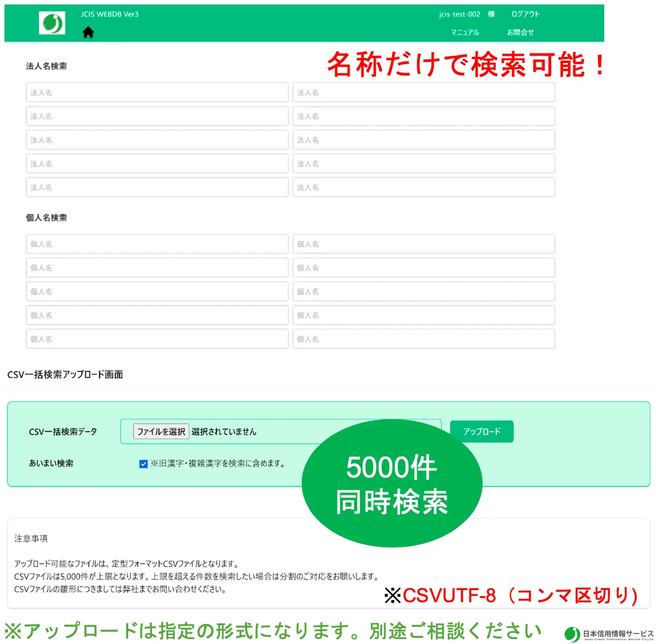Viewport: 656px width, 644px height.
Task: Toggle the fuzzy search kanji checkbox
Action: [x=144, y=464]
